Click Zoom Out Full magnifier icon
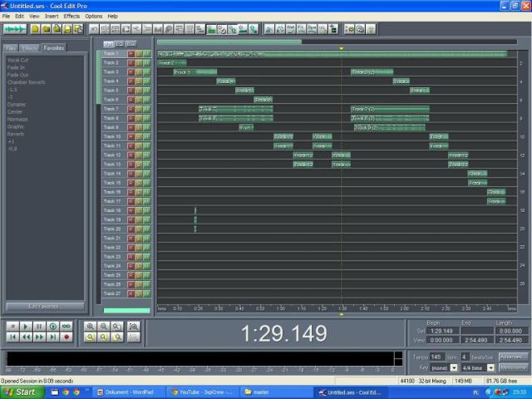 [117, 326]
